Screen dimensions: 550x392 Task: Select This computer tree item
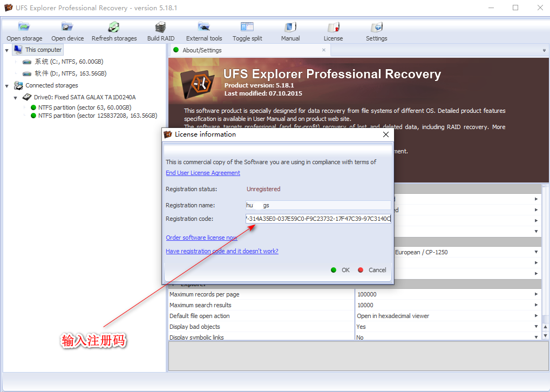[x=38, y=50]
